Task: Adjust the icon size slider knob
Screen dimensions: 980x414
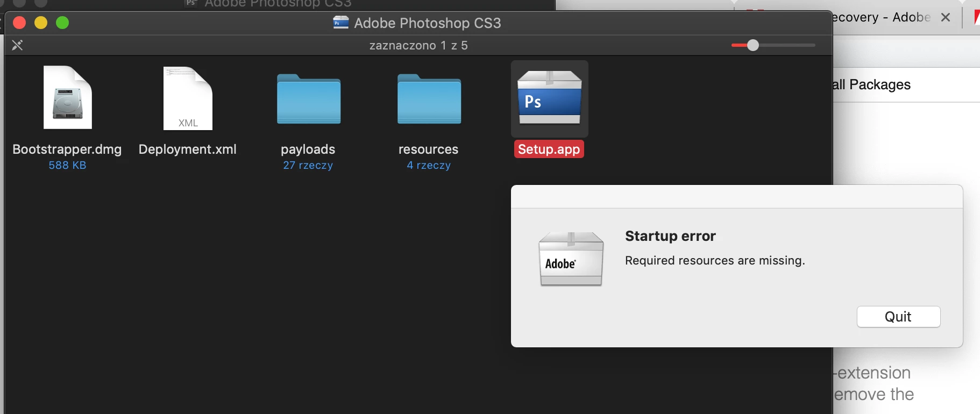Action: [753, 45]
